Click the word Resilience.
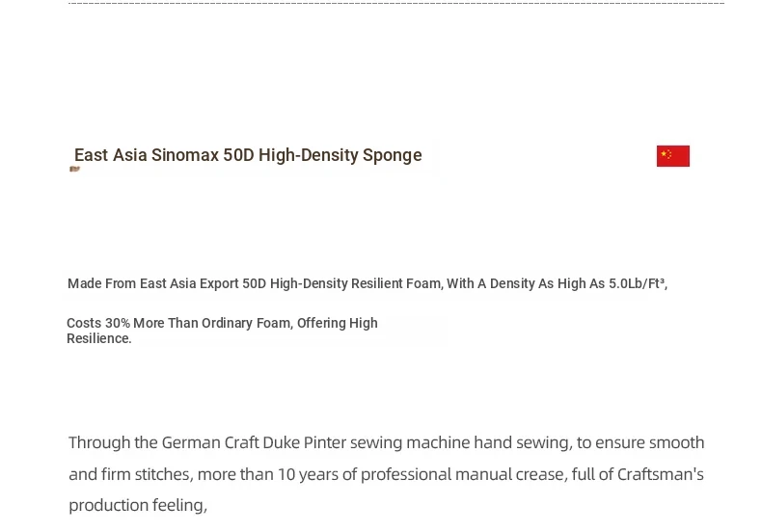This screenshot has height=532, width=762. click(x=98, y=338)
